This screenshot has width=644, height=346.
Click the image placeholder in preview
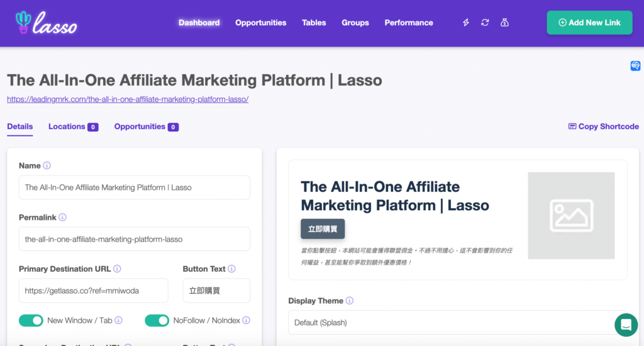[571, 215]
